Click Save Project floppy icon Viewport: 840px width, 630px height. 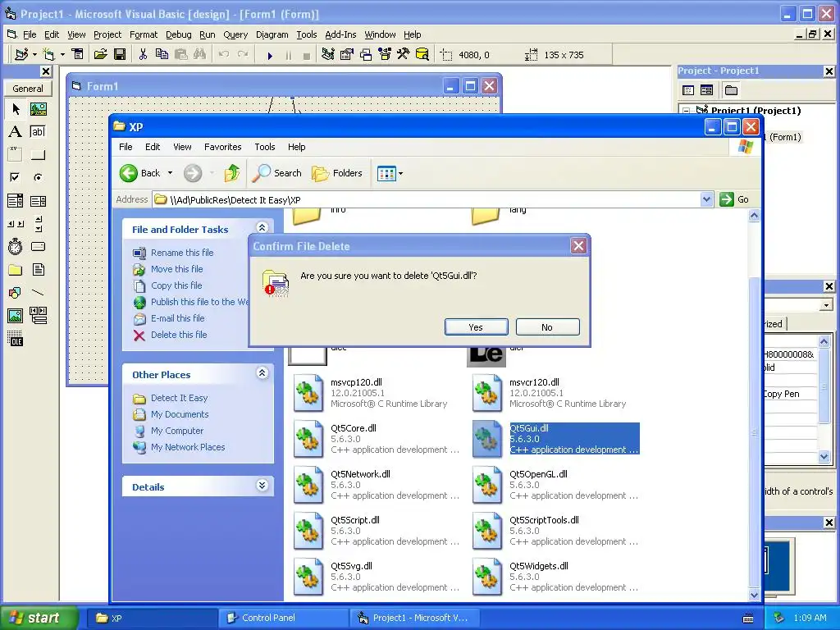pyautogui.click(x=120, y=54)
